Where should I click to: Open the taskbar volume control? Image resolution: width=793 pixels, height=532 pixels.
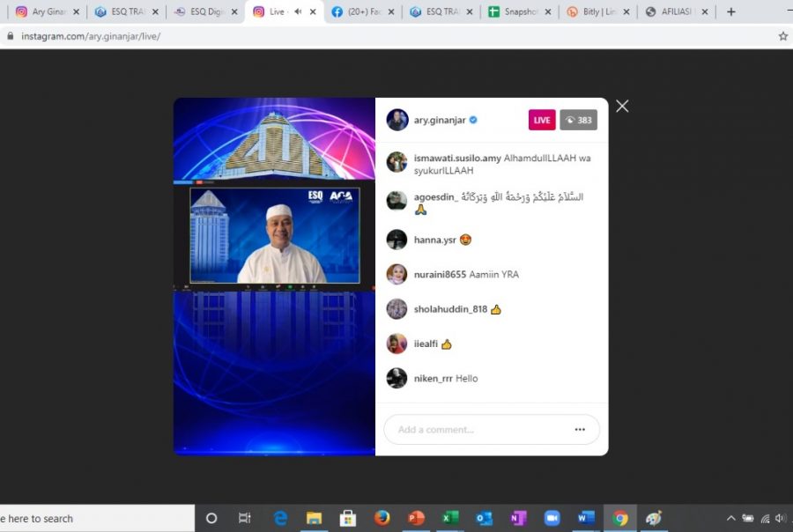(x=780, y=518)
